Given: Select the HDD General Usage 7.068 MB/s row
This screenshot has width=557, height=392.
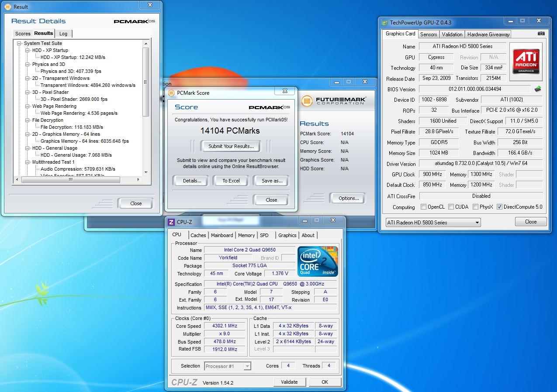Looking at the screenshot, I should click(76, 155).
